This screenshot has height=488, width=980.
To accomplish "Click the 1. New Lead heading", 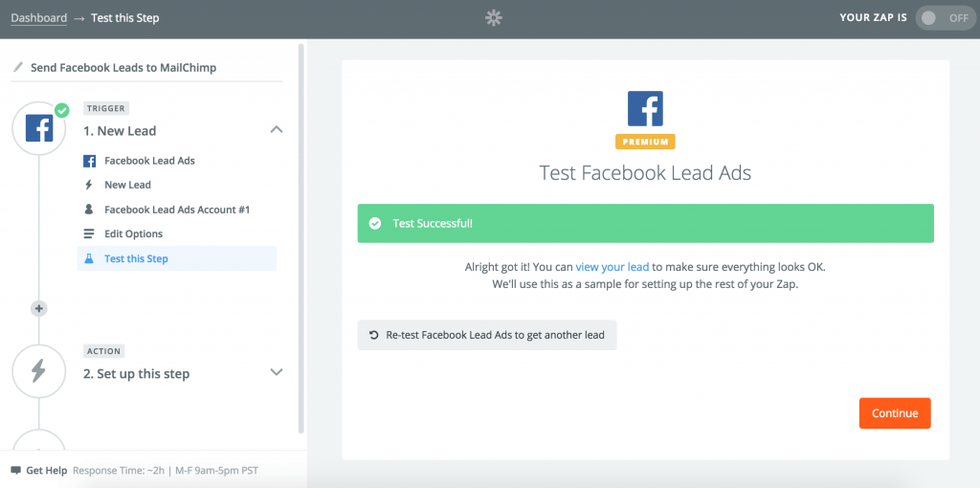I will click(x=120, y=131).
